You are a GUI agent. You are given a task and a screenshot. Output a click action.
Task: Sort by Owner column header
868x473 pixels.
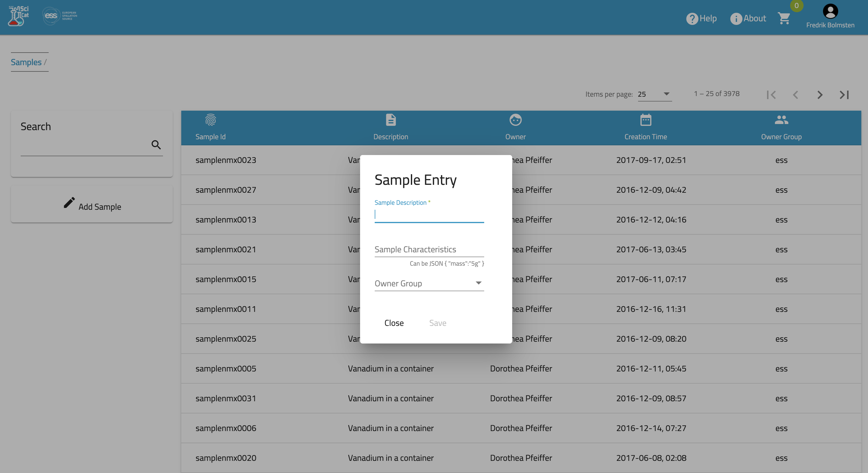pos(515,137)
